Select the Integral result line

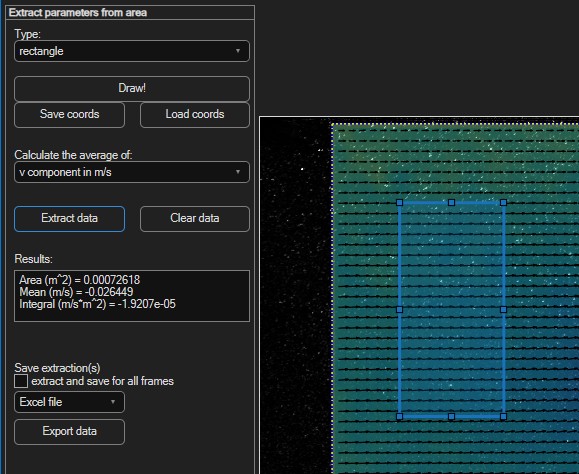[x=97, y=304]
